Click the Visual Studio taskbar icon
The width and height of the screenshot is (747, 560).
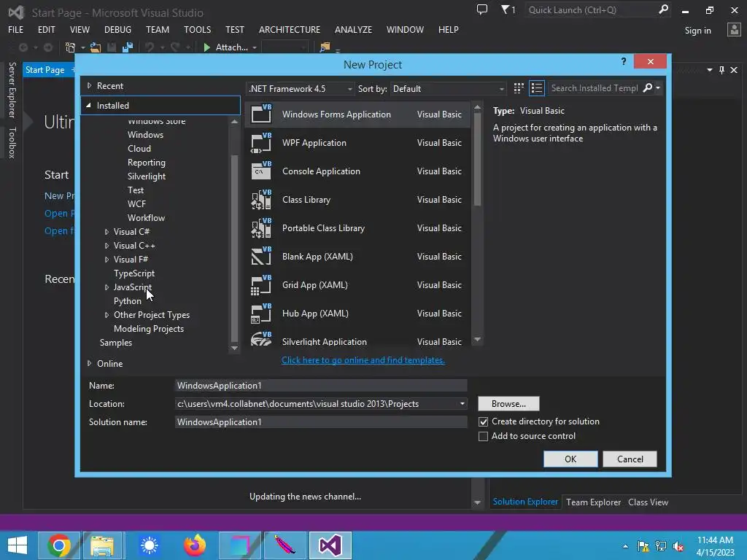point(330,545)
